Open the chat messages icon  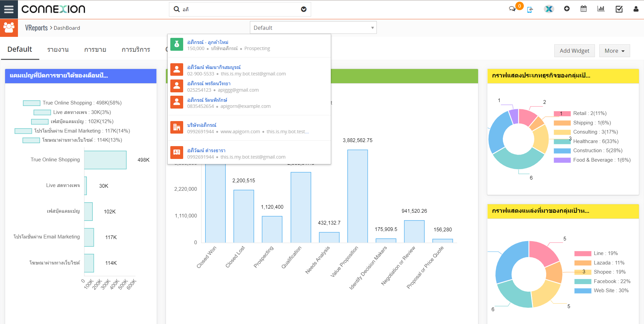512,9
